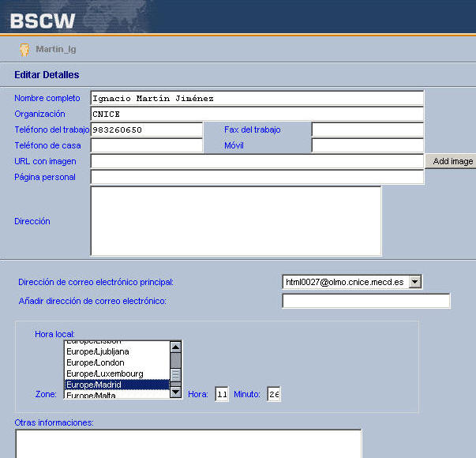Click the Hora input box

222,394
